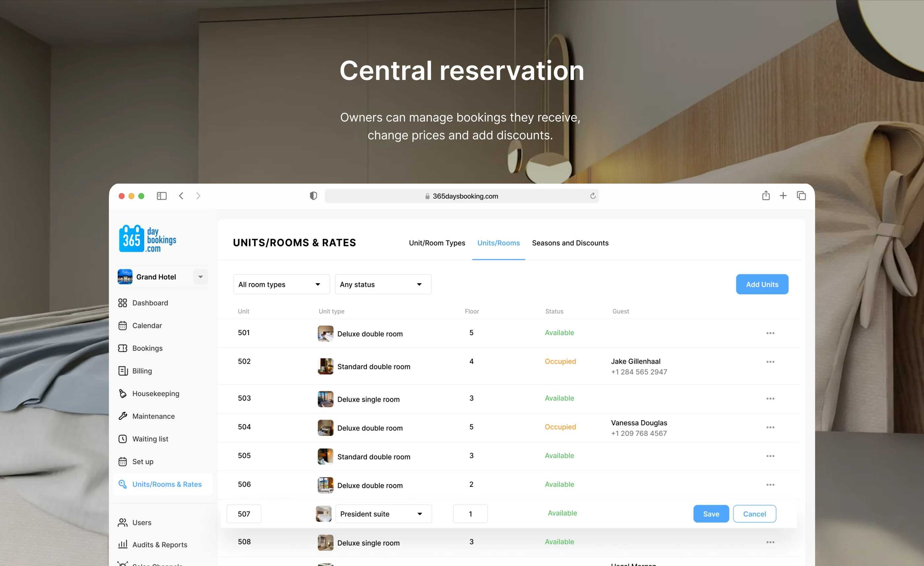Expand the All room types filter
924x566 pixels.
coord(281,285)
